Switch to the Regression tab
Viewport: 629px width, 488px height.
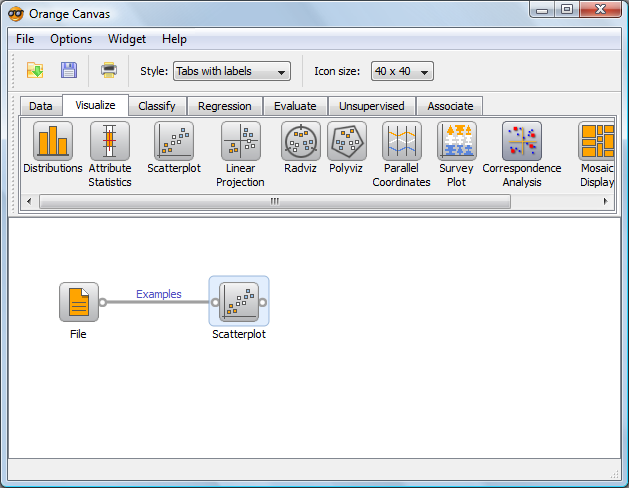pyautogui.click(x=225, y=106)
